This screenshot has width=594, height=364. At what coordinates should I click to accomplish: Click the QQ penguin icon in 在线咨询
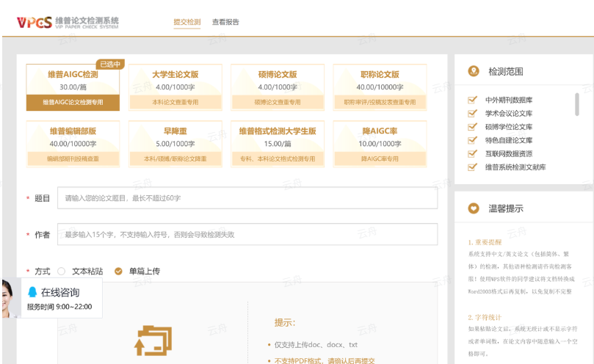coord(32,292)
